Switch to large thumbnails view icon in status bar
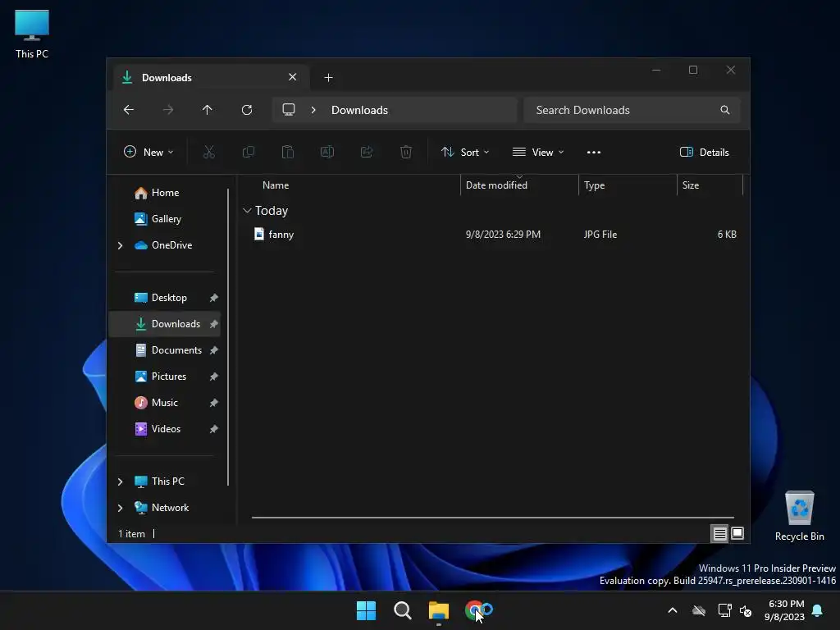The width and height of the screenshot is (840, 630). pyautogui.click(x=737, y=533)
